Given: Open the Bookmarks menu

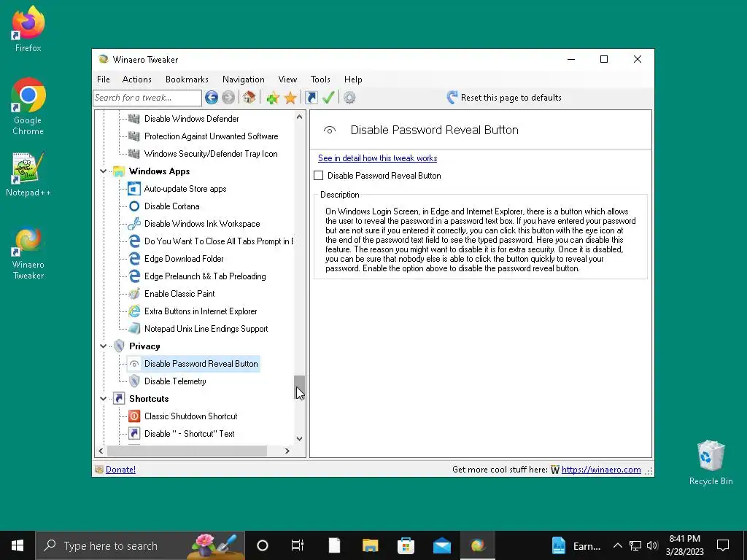Looking at the screenshot, I should (187, 79).
